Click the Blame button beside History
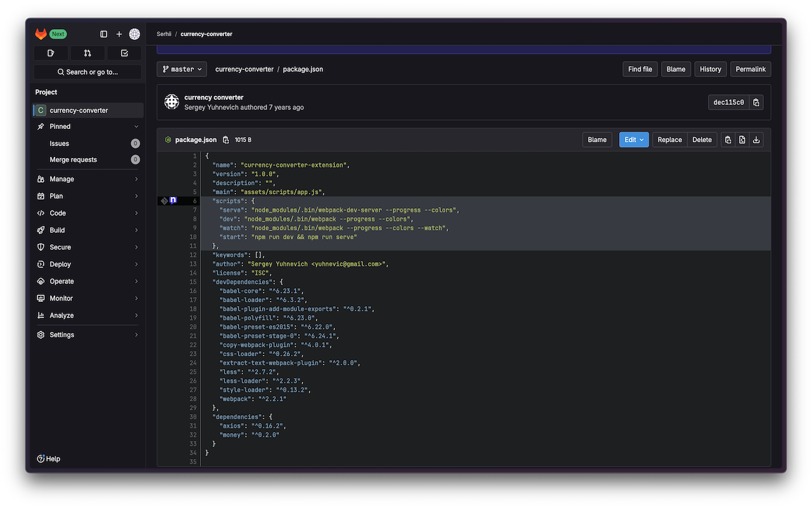Image resolution: width=812 pixels, height=508 pixels. 676,69
